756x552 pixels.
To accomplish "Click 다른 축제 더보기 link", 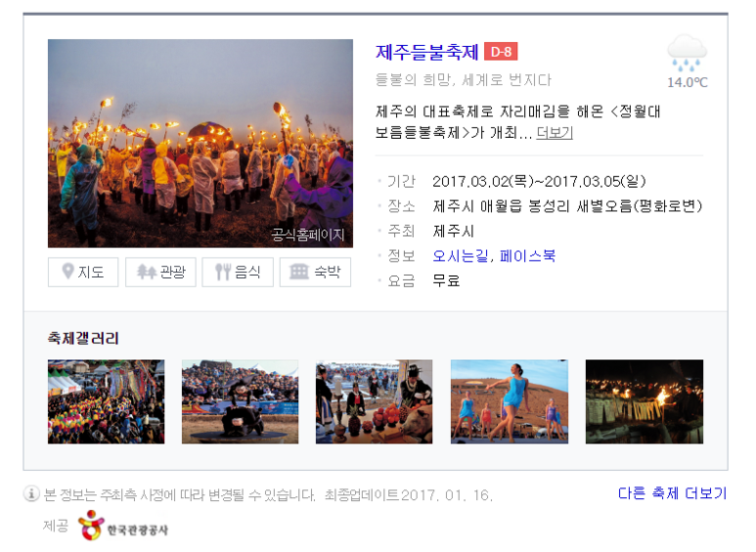I will pyautogui.click(x=672, y=493).
